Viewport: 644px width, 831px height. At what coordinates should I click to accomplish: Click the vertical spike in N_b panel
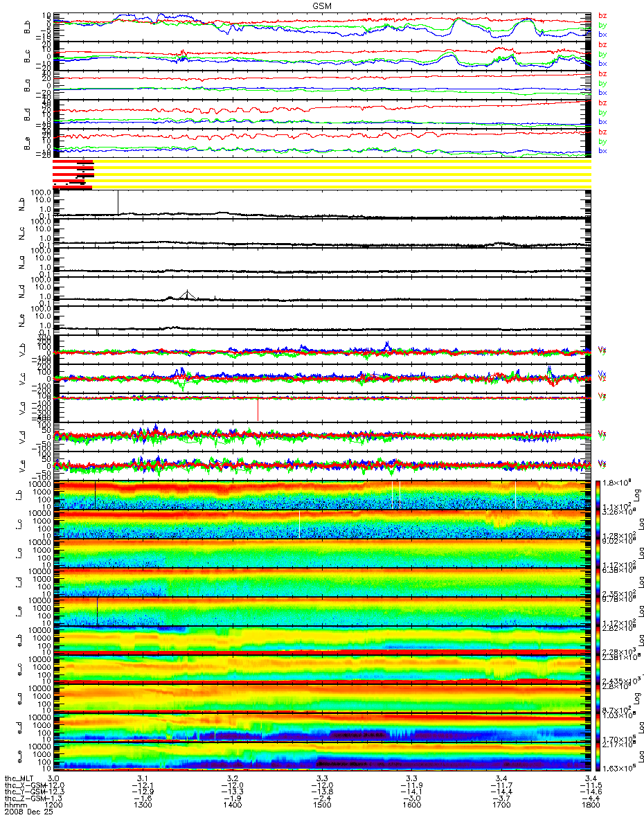(118, 202)
